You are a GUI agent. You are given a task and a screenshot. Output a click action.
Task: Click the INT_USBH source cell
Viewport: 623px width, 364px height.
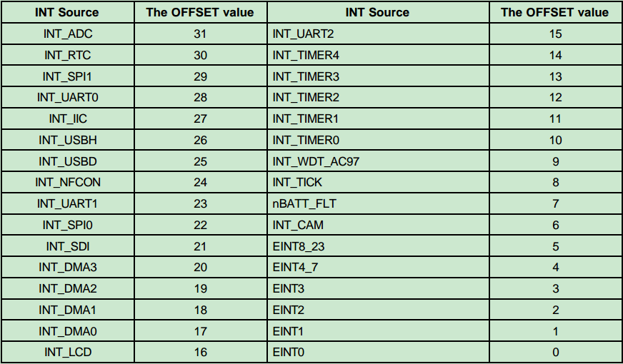click(x=68, y=140)
